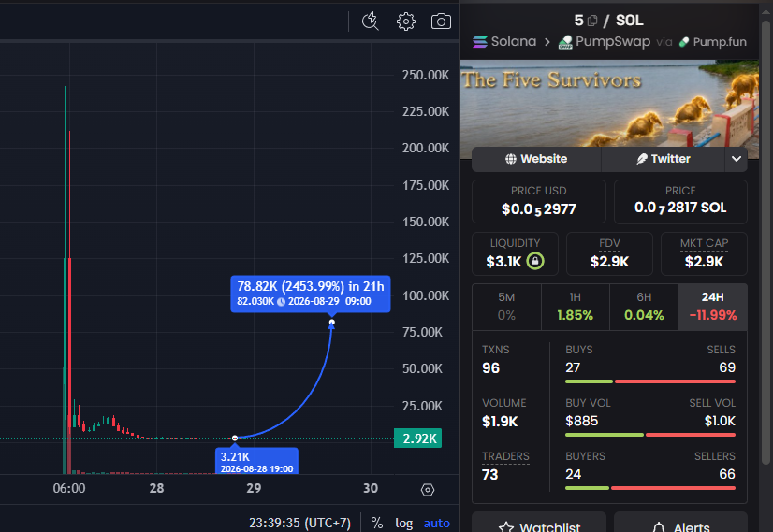Click the chart clock 23:39:35 (UTC+7)
Viewport: 773px width, 532px height.
click(299, 523)
